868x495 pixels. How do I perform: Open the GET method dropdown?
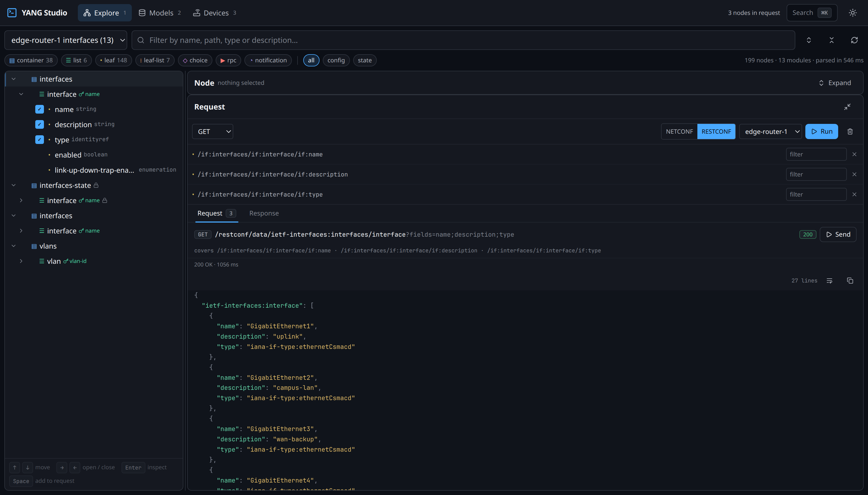tap(213, 131)
